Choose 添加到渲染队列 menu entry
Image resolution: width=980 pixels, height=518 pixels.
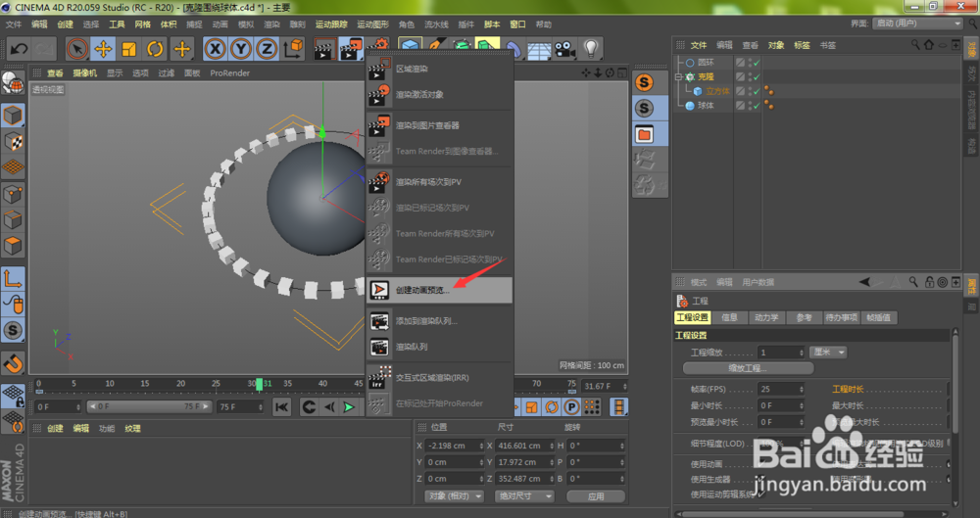click(439, 320)
